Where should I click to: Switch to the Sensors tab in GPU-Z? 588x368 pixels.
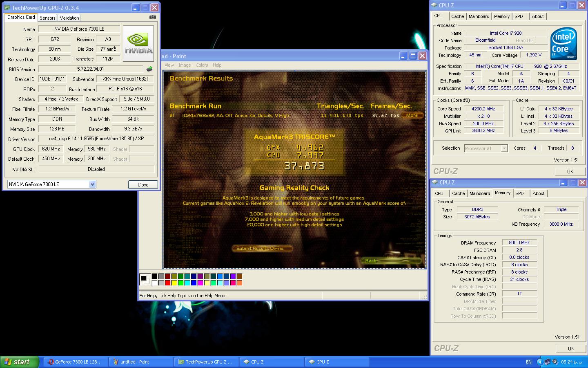47,18
